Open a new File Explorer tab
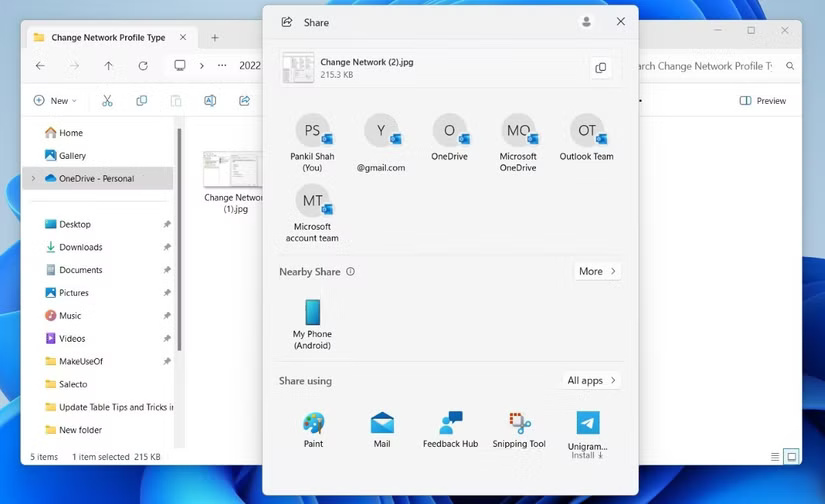The image size is (825, 504). click(214, 38)
